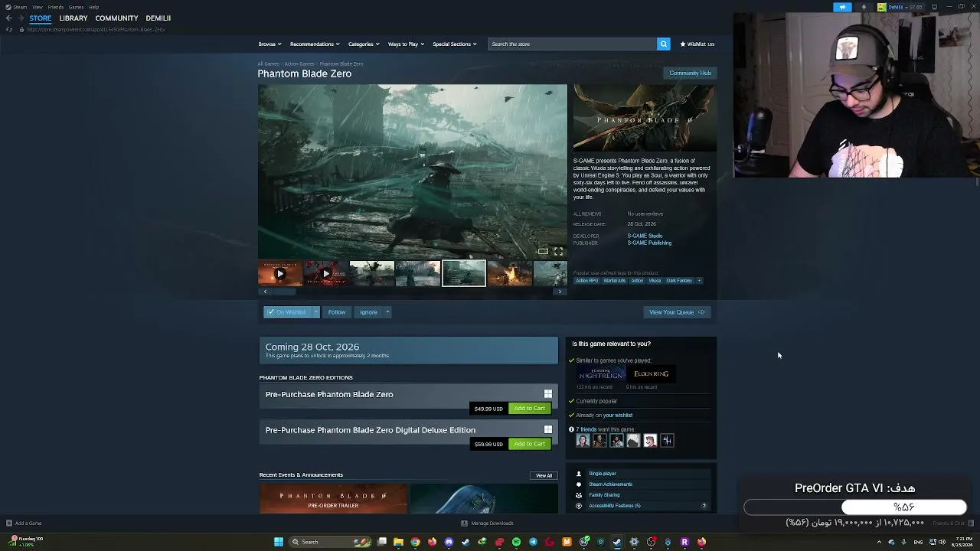Show hidden system tray icons chevron

tap(879, 542)
